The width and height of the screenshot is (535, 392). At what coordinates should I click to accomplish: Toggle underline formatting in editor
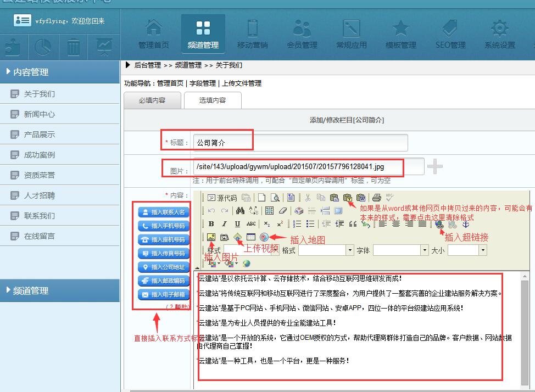(237, 224)
